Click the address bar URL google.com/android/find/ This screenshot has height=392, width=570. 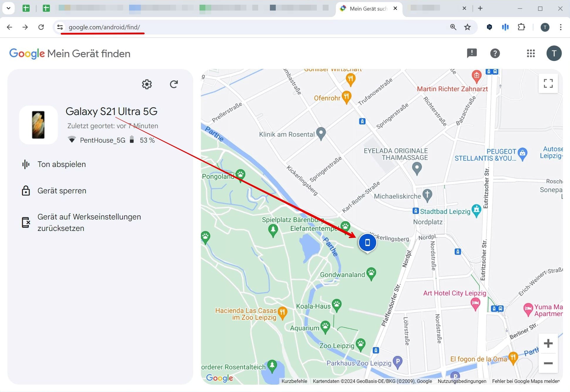point(104,27)
